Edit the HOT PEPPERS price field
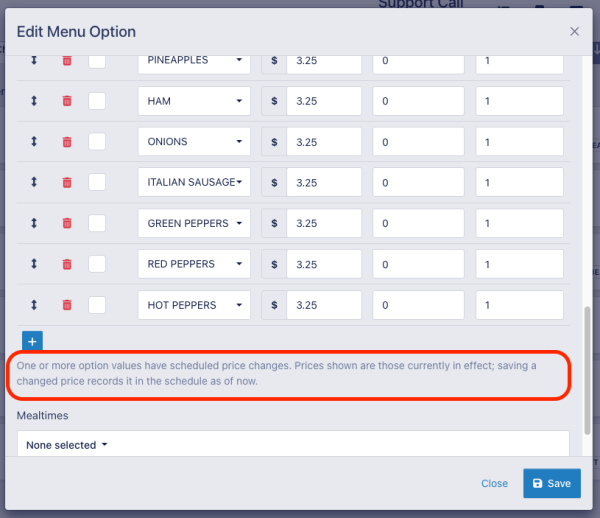 click(x=324, y=305)
